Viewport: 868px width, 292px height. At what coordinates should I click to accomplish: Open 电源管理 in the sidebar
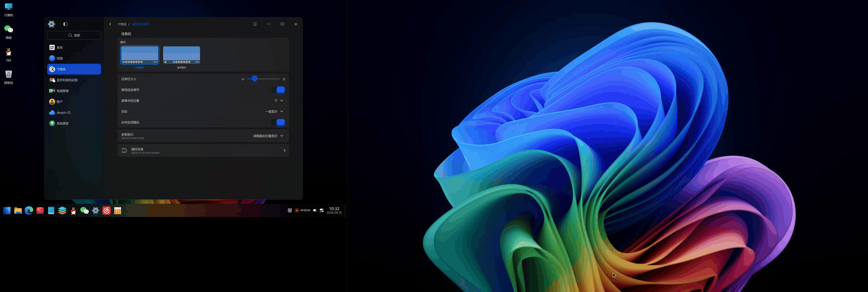[74, 91]
